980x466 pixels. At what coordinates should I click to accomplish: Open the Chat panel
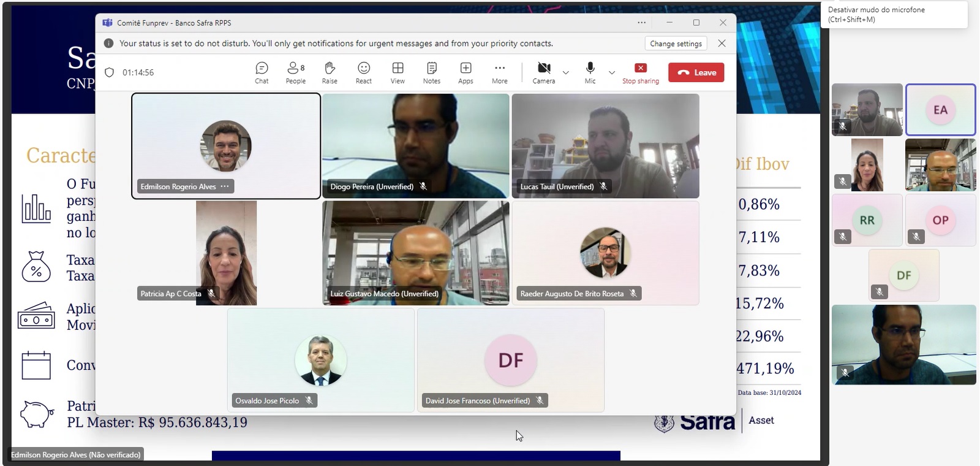click(x=262, y=72)
